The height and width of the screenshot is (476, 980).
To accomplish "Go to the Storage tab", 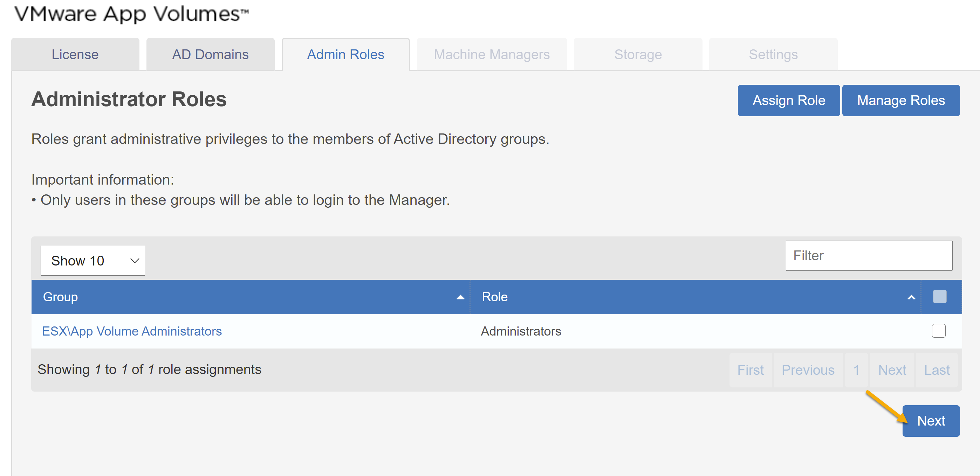I will (x=638, y=54).
